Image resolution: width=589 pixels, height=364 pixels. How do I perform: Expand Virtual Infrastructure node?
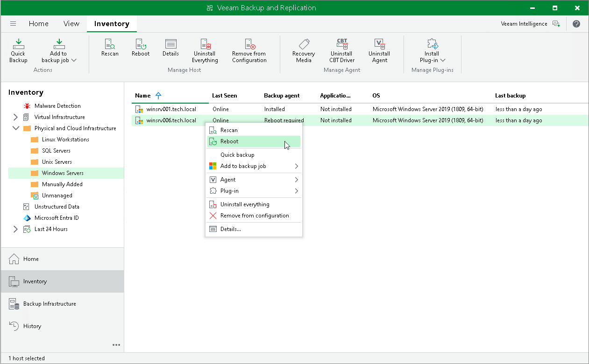point(15,117)
